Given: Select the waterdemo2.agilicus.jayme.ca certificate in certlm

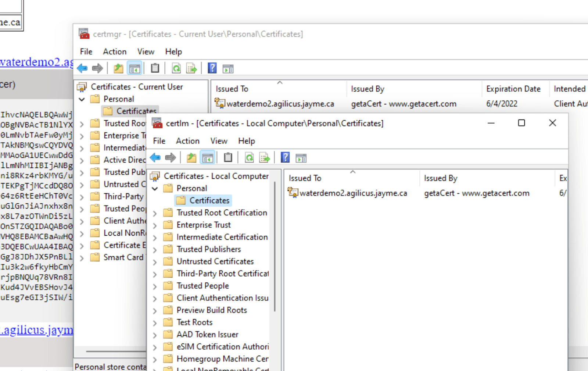Looking at the screenshot, I should [353, 193].
